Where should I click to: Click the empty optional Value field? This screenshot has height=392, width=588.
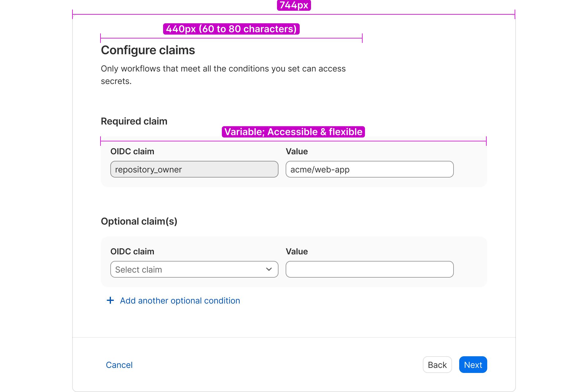[x=369, y=269]
